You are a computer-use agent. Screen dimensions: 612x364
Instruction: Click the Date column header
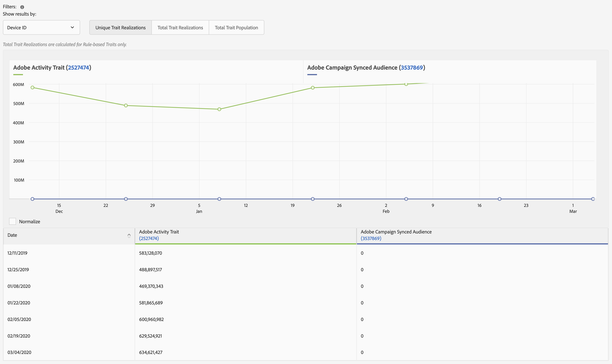tap(12, 235)
